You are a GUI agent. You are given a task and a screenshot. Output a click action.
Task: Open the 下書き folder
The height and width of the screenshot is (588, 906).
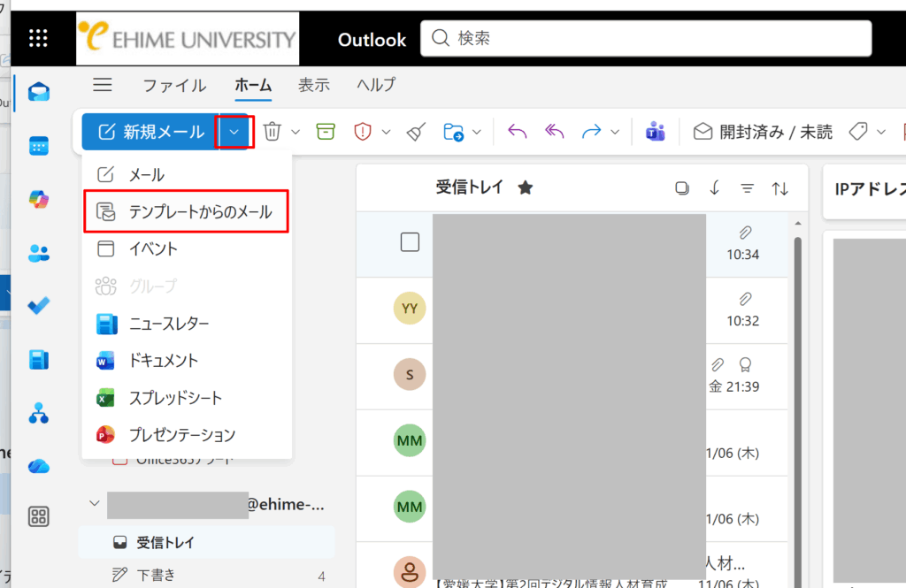click(x=156, y=576)
